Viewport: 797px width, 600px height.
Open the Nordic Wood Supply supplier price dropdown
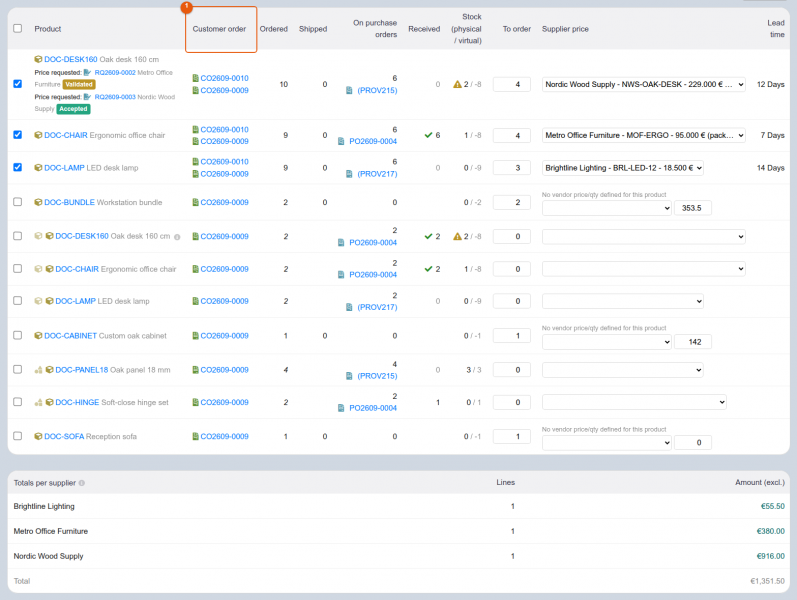643,84
